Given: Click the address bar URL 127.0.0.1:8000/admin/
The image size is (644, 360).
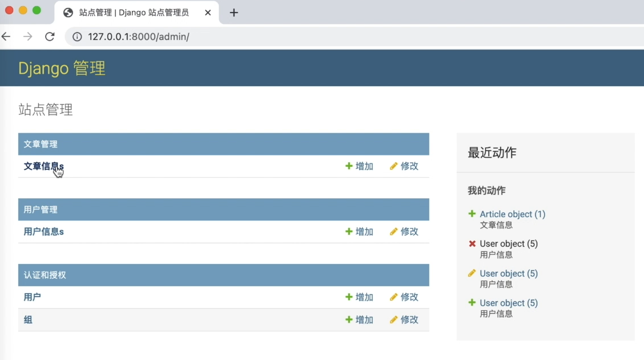Looking at the screenshot, I should [x=138, y=37].
